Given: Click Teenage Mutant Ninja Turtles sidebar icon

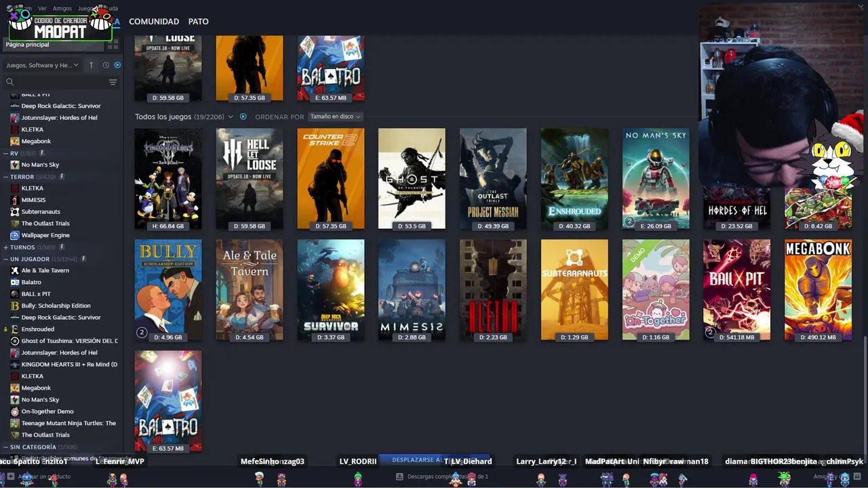Looking at the screenshot, I should 15,423.
